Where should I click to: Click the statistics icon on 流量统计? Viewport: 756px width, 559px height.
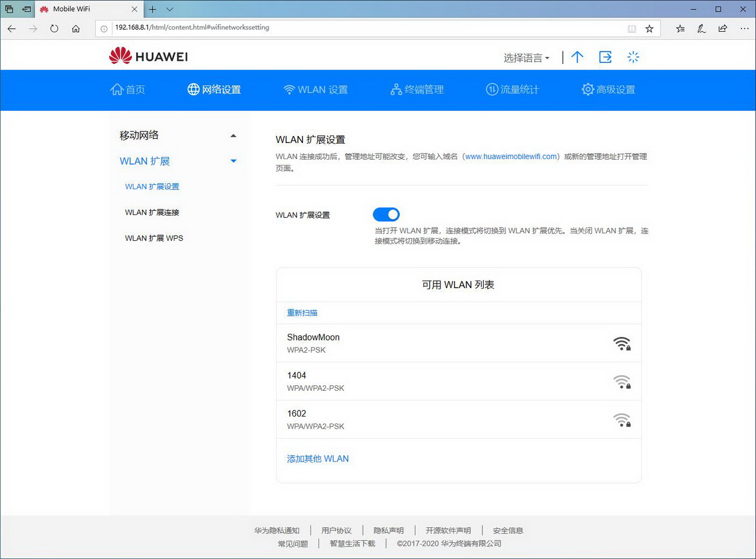[491, 89]
